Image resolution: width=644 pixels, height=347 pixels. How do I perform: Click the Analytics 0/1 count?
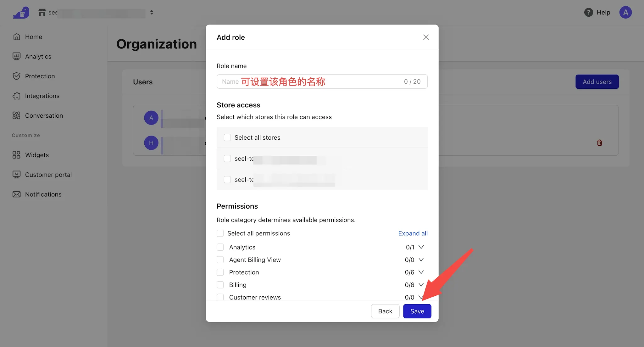[x=410, y=247]
